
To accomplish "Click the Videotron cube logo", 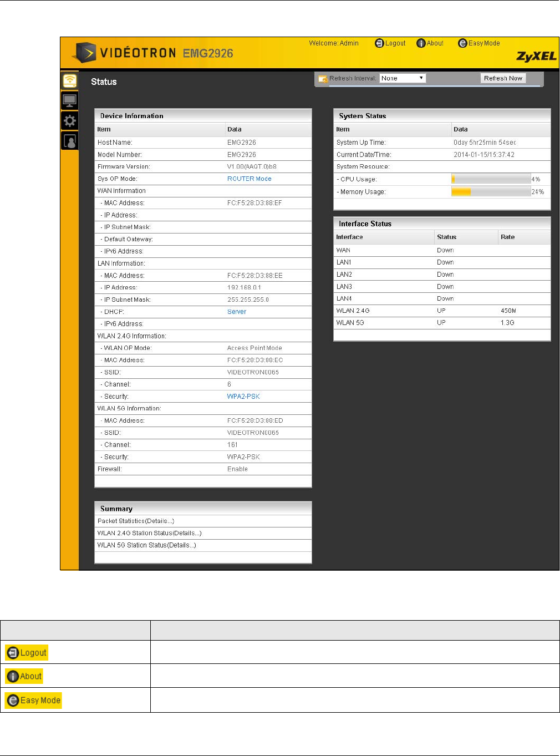I will pos(84,53).
